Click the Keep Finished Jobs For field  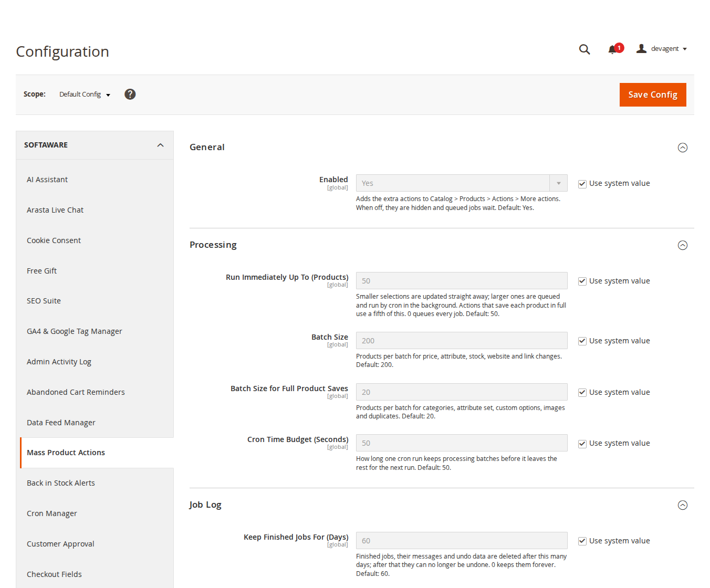(462, 541)
